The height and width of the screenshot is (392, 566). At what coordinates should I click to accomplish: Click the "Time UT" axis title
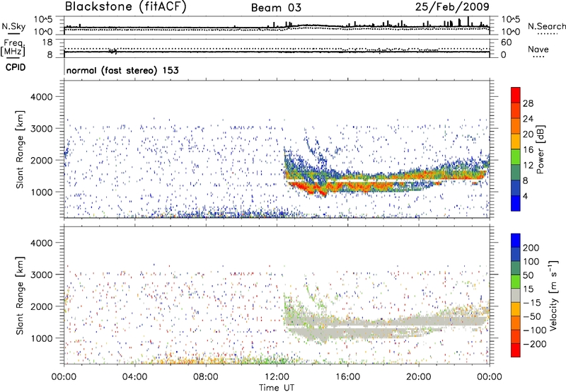point(277,387)
